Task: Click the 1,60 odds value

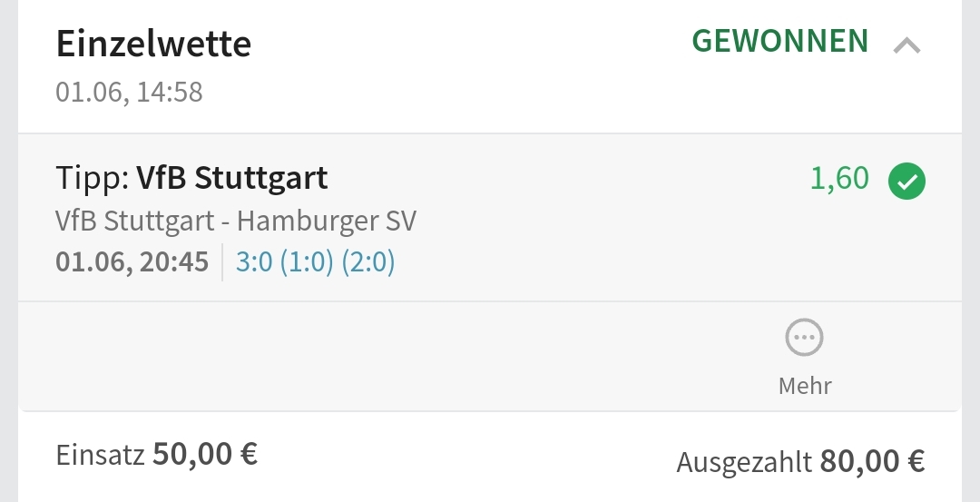Action: 838,179
